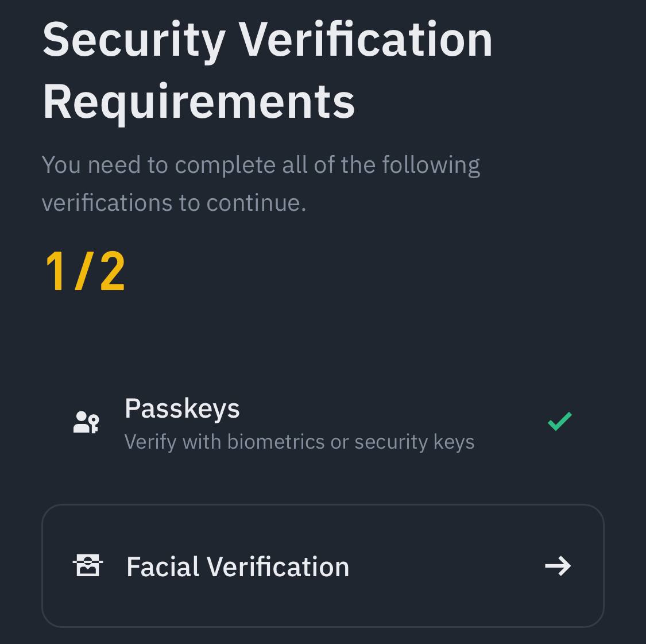Click the face scan icon for Facial Verification

pyautogui.click(x=88, y=565)
